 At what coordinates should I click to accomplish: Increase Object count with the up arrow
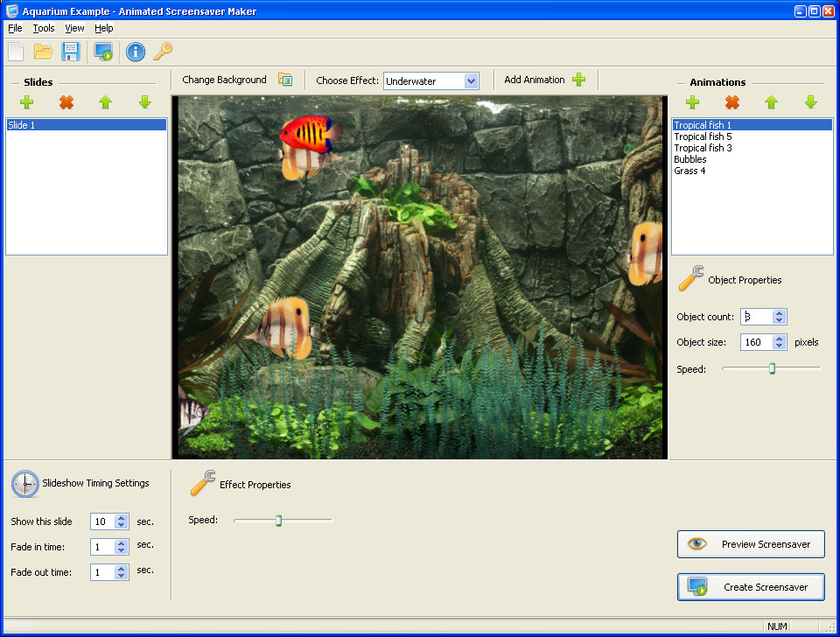tap(780, 313)
